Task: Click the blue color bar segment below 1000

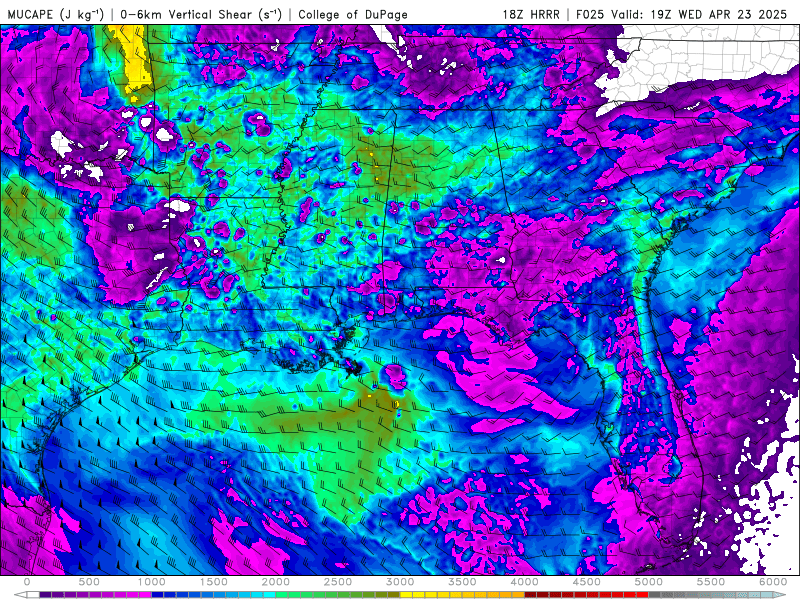Action: click(x=158, y=595)
